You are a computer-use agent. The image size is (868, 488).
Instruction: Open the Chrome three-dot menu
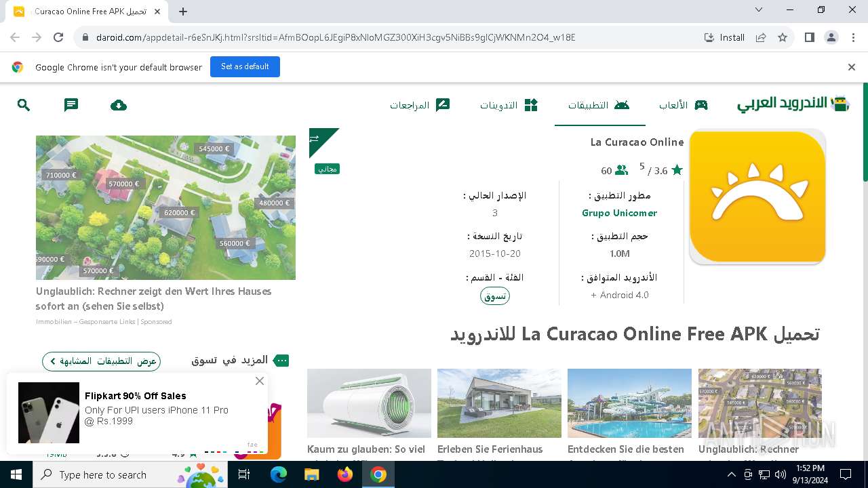click(x=852, y=37)
